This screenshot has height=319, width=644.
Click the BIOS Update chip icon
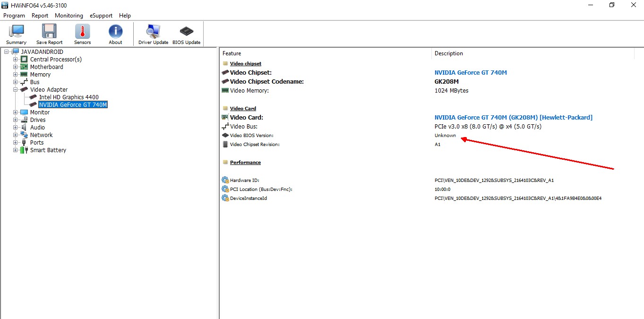[186, 32]
